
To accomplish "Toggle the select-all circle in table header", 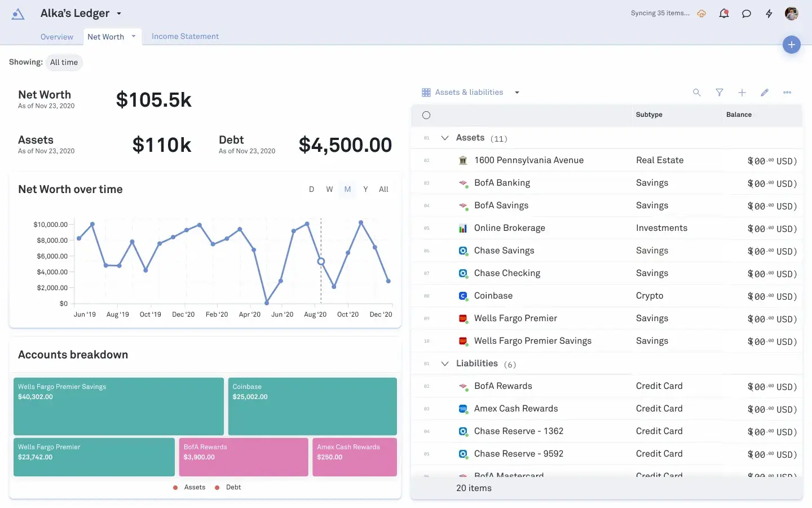I will [x=426, y=115].
